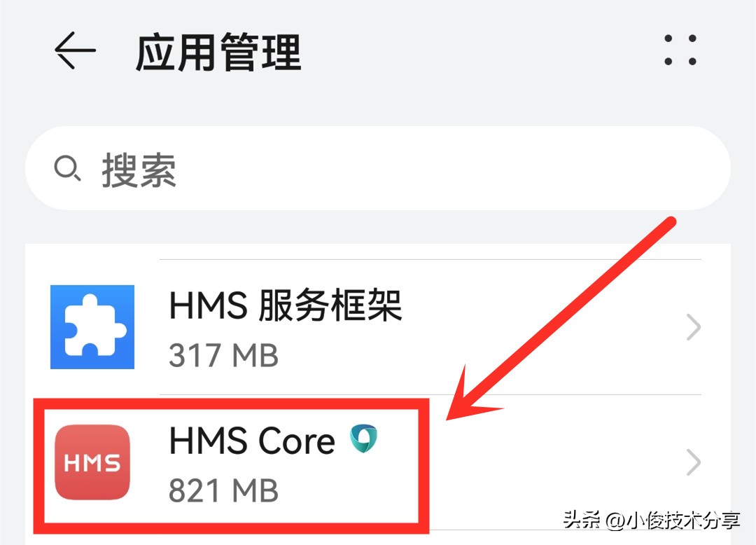Tap the magnifier search icon
The height and width of the screenshot is (545, 756).
[x=67, y=168]
